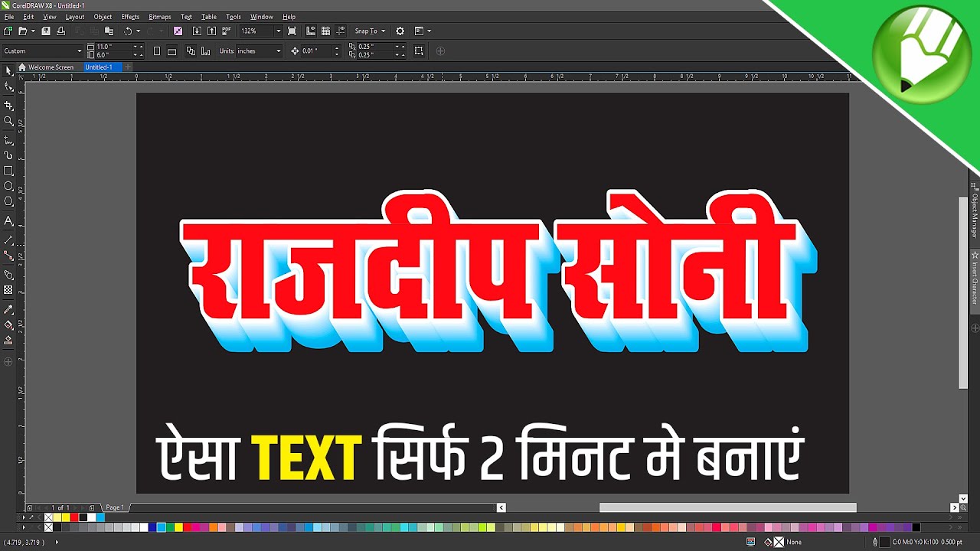
Task: Pick the Color Eyedropper tool
Action: coord(8,309)
